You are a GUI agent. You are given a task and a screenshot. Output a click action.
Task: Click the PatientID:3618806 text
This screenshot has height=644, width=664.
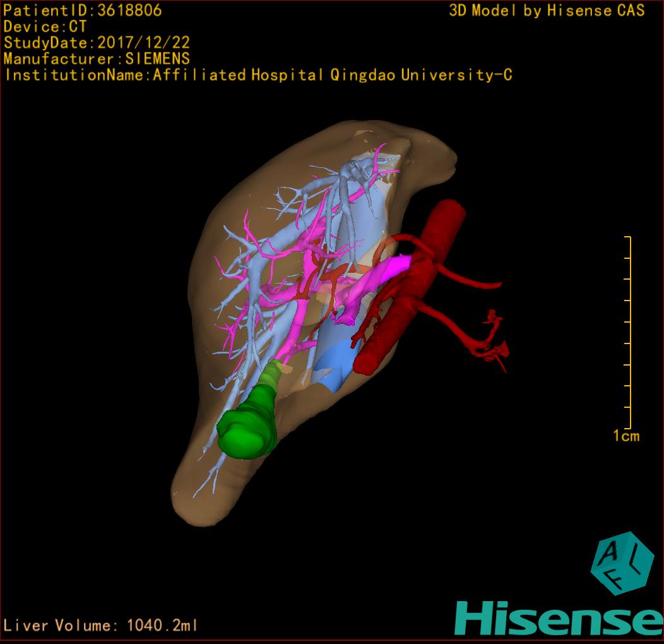click(83, 10)
